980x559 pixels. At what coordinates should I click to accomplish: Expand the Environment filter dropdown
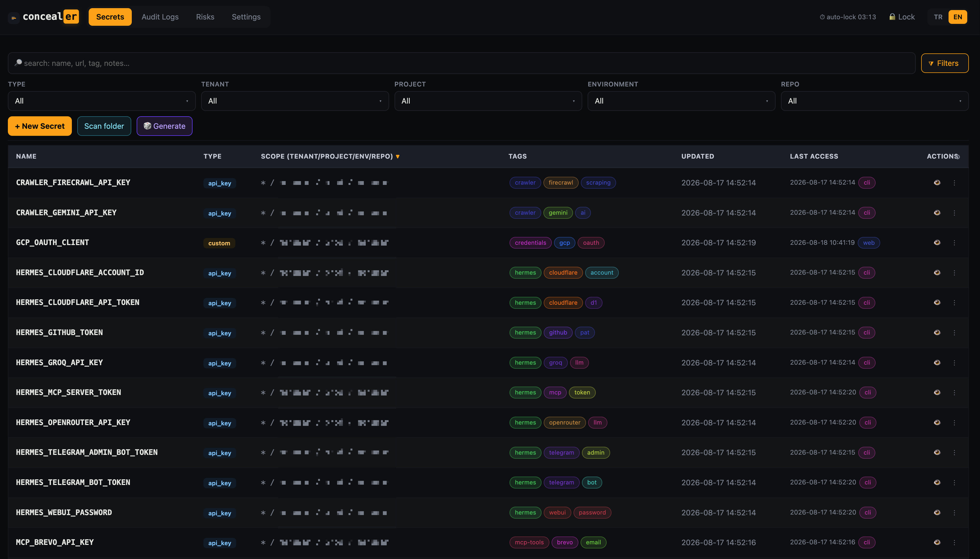[681, 101]
